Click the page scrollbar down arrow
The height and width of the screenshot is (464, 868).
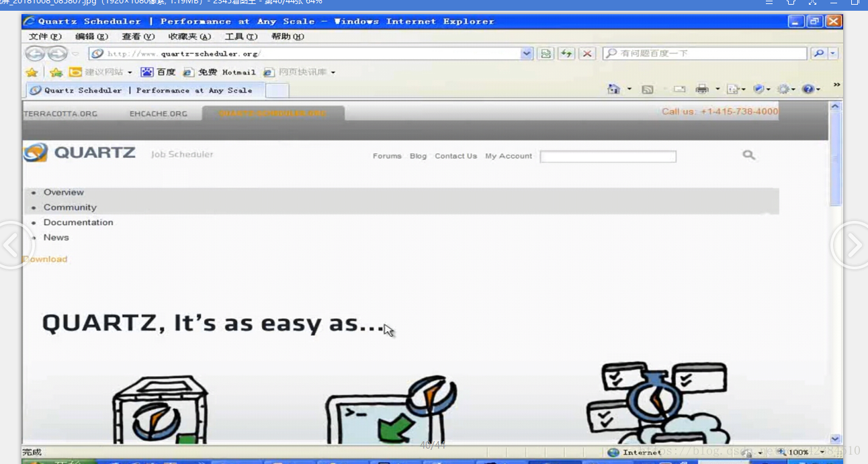835,438
